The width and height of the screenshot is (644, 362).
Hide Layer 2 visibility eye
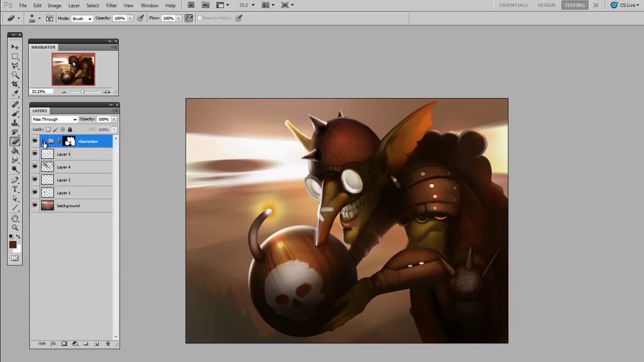(35, 180)
